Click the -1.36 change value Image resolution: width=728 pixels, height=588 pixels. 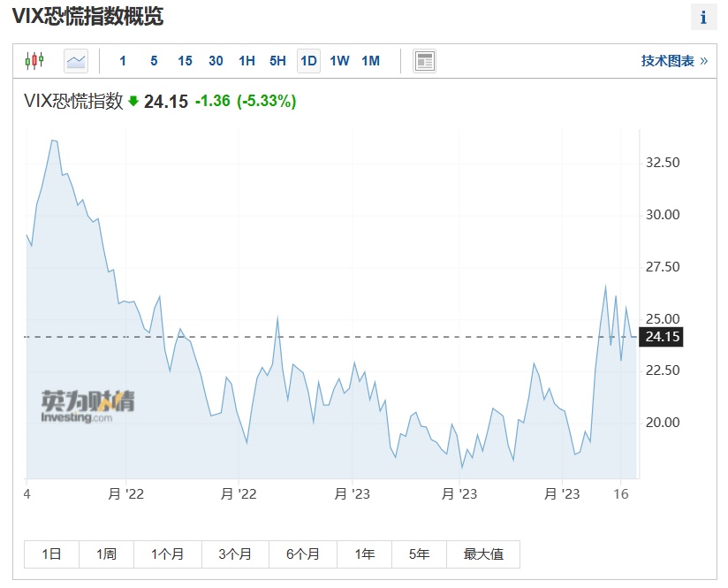[213, 101]
